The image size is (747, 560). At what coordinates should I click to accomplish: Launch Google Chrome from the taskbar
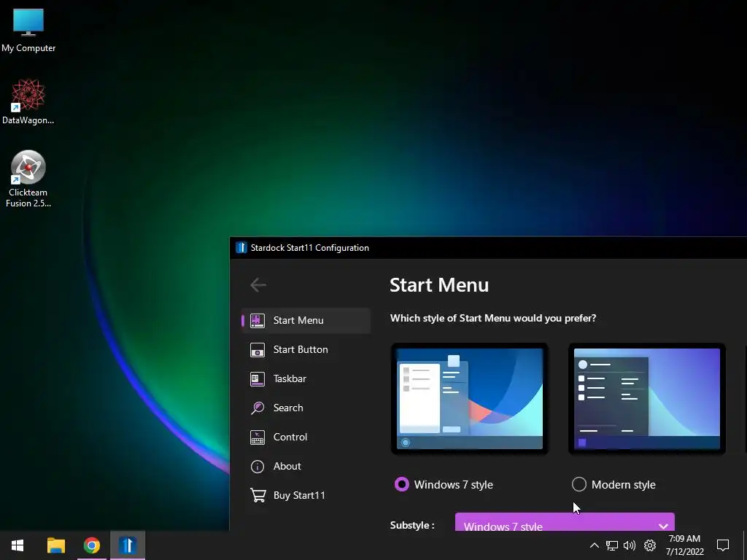(91, 545)
